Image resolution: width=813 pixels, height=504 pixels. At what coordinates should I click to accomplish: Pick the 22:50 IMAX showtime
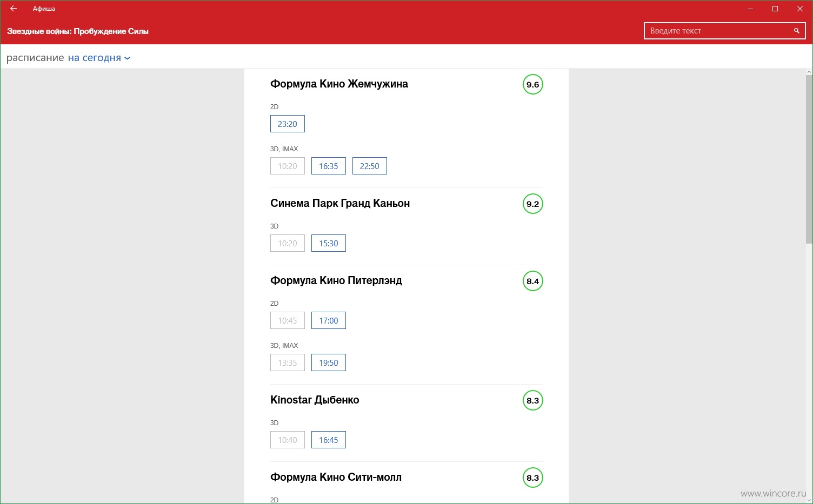point(370,166)
